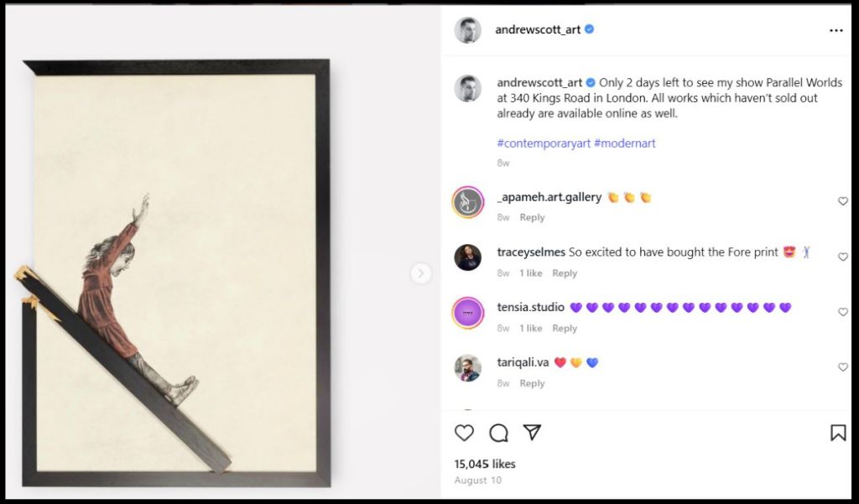Click andrewscott_art username in the header
The width and height of the screenshot is (859, 504).
click(537, 30)
